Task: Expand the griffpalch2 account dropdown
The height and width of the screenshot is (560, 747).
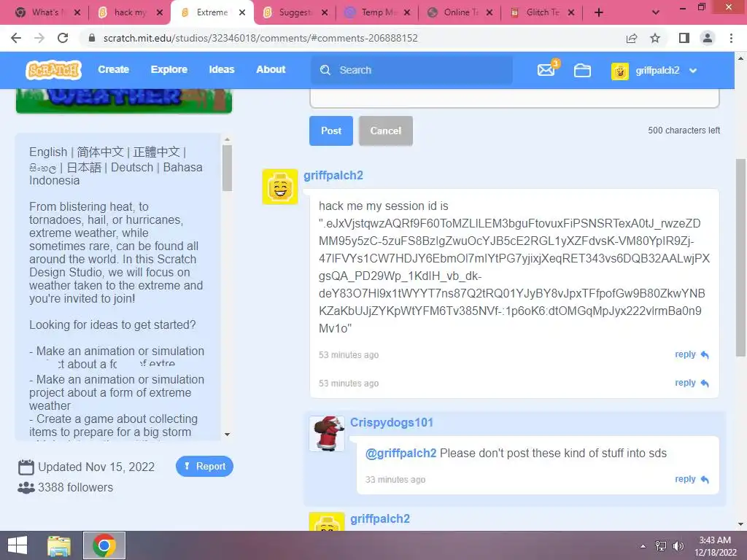Action: (x=693, y=71)
